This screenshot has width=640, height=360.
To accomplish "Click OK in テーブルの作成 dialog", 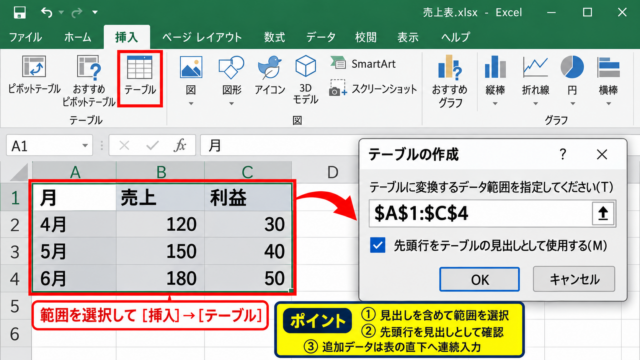I will pyautogui.click(x=479, y=280).
